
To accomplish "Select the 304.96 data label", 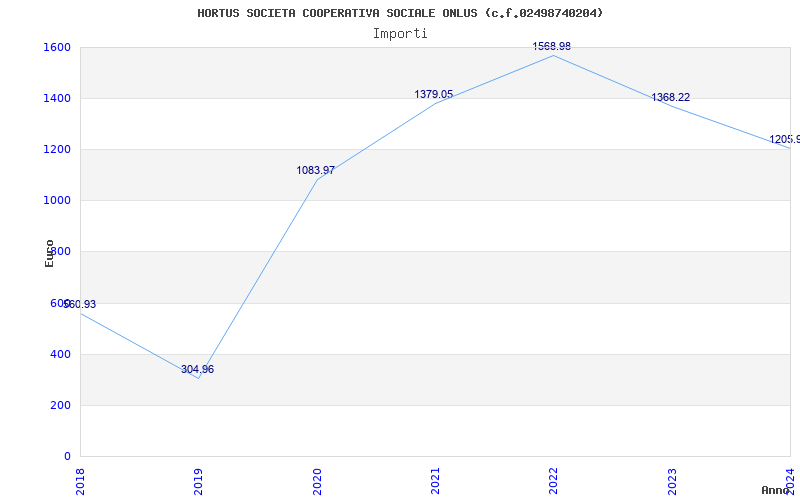I will click(x=197, y=369).
